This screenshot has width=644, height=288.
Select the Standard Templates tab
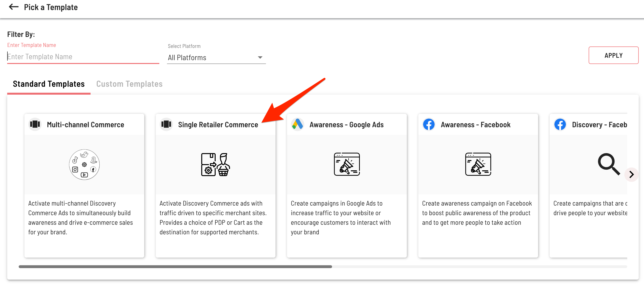pyautogui.click(x=49, y=84)
